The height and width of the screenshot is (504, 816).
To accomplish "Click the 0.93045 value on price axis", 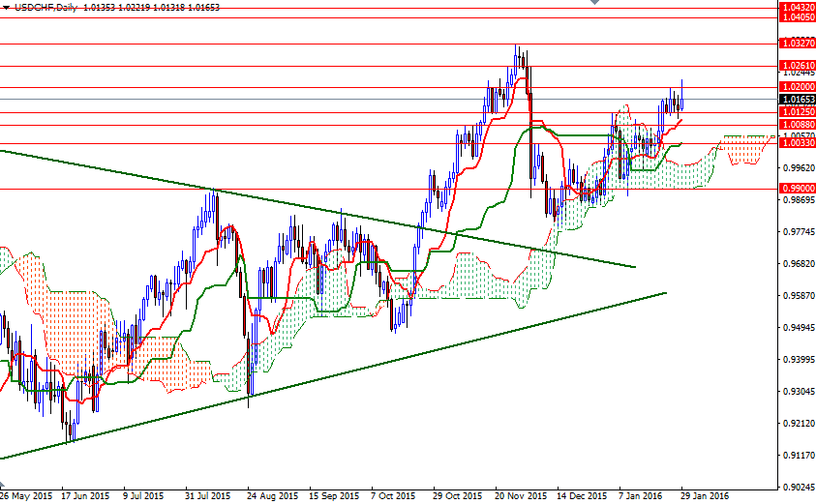I will click(799, 391).
